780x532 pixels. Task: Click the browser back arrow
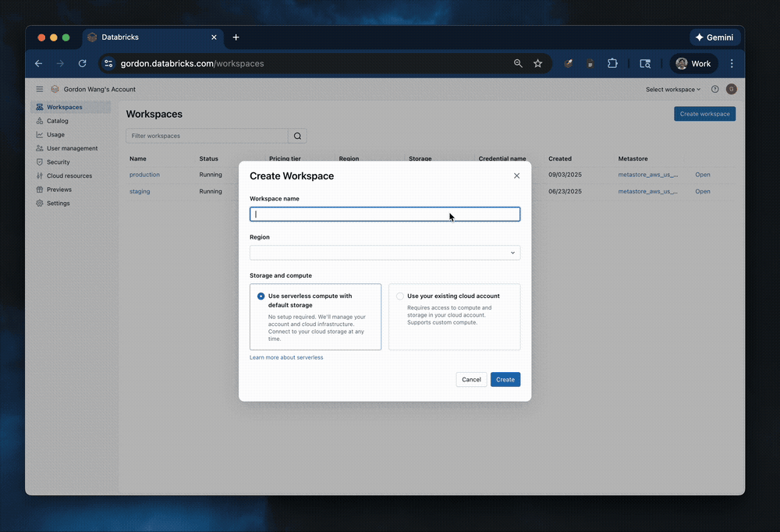(x=38, y=64)
